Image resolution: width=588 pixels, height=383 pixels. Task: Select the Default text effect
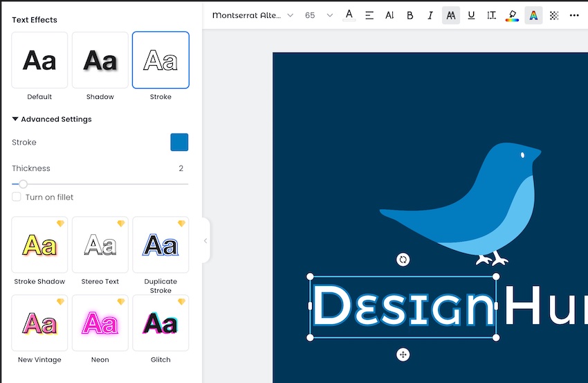39,60
